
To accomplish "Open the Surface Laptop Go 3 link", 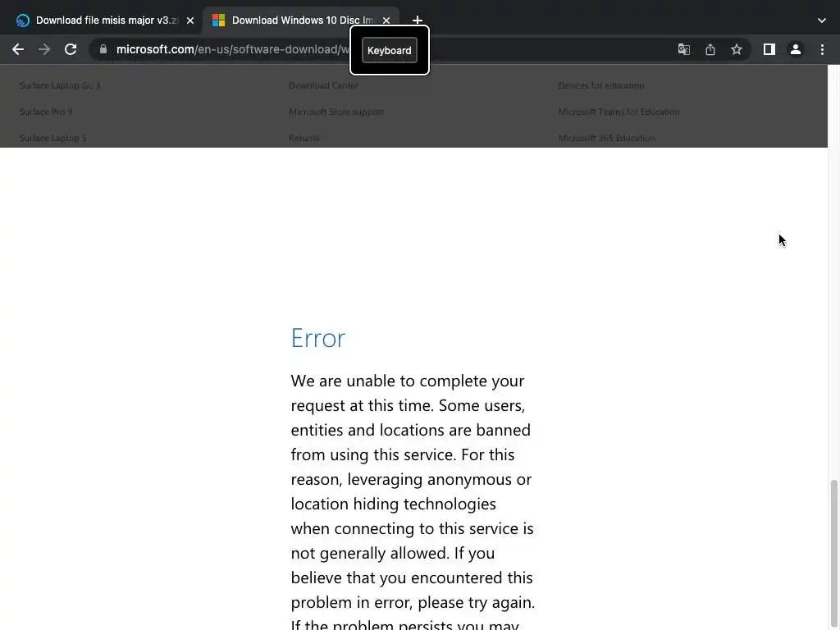I will (60, 85).
